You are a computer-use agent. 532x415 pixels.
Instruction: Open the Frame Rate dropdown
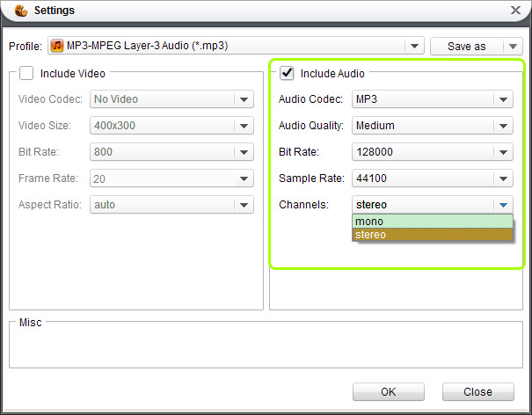point(244,178)
